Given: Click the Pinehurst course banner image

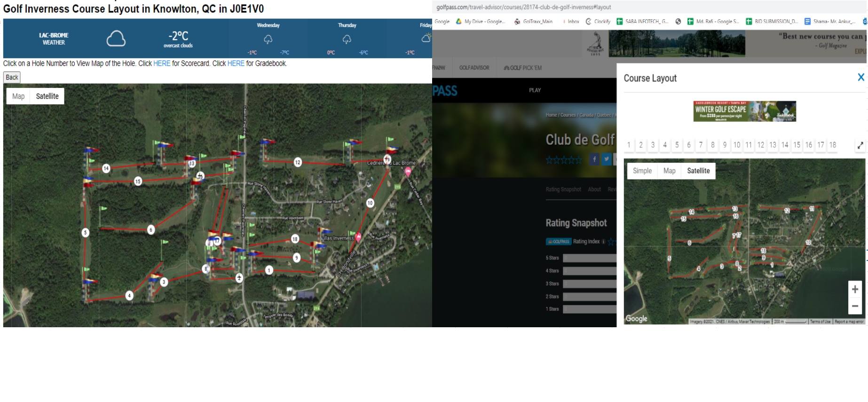Looking at the screenshot, I should tap(677, 44).
